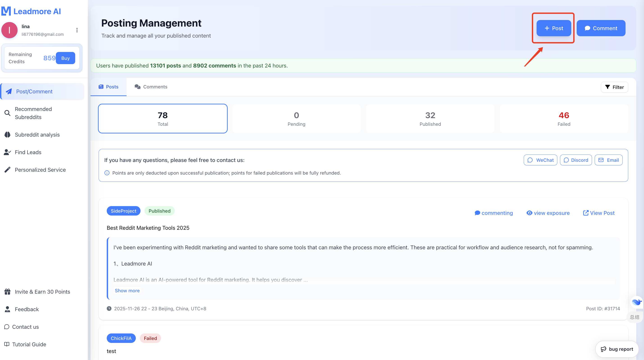Open the Filter dropdown
The width and height of the screenshot is (644, 360).
(614, 87)
